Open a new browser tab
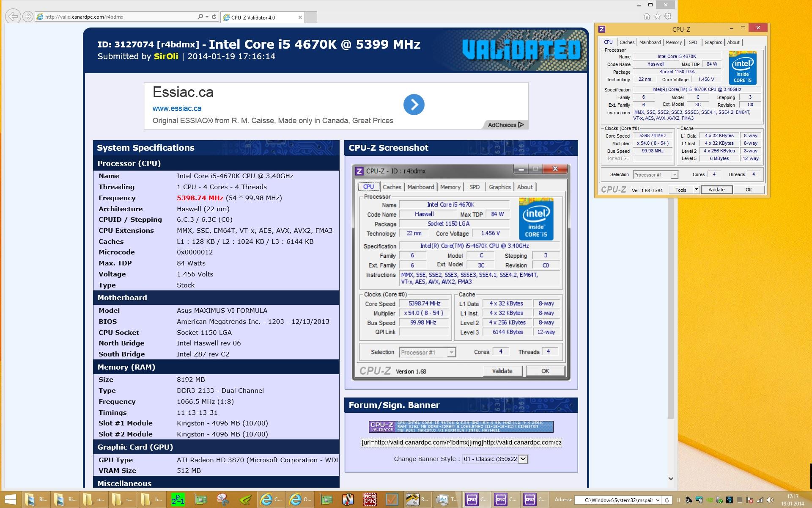 [311, 17]
